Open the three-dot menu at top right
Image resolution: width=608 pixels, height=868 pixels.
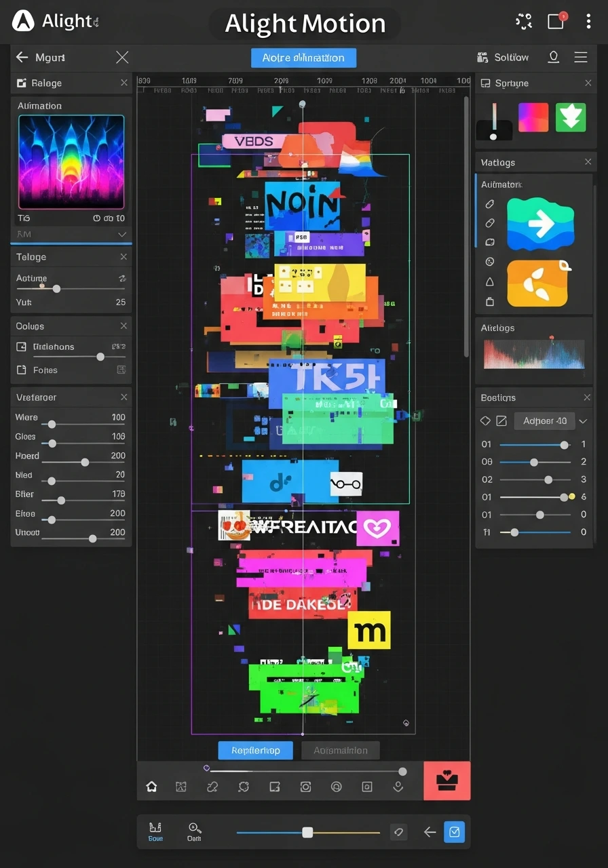[x=588, y=21]
